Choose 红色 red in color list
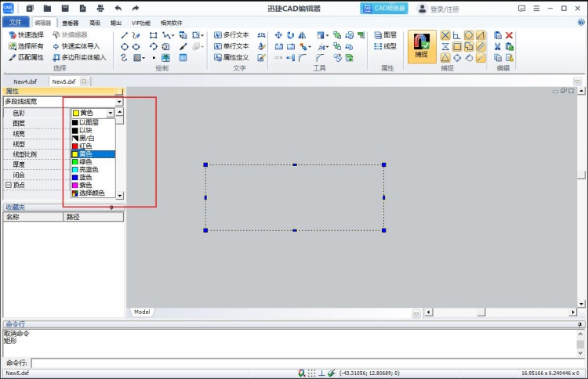 pyautogui.click(x=93, y=146)
